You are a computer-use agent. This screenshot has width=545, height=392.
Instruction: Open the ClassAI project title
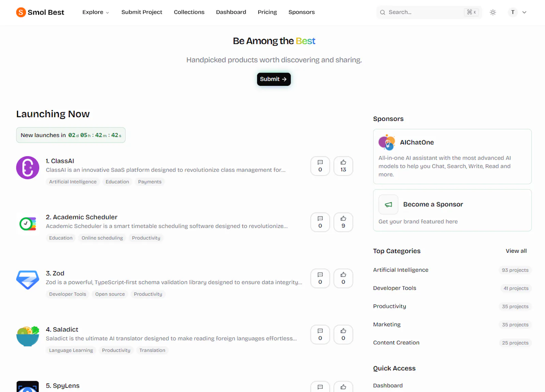pyautogui.click(x=60, y=161)
